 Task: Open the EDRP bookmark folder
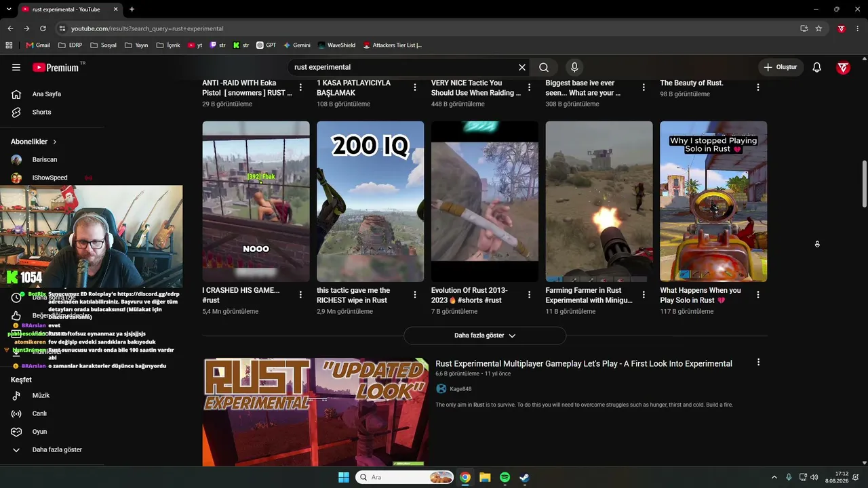71,45
